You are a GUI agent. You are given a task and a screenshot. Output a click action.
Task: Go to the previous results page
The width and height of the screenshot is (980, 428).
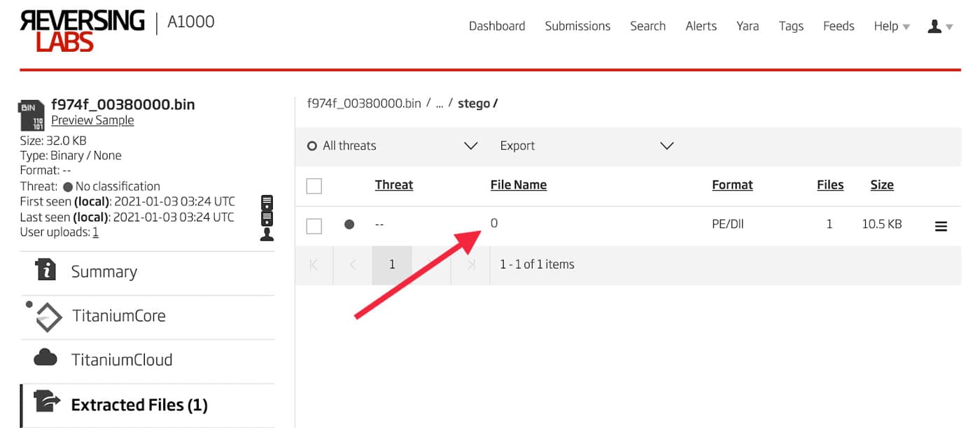tap(353, 264)
